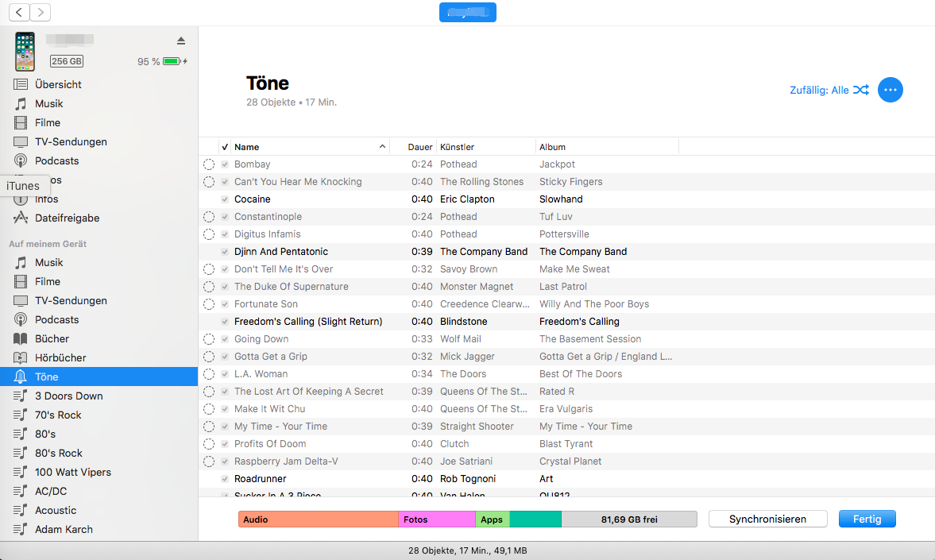Click the Podcasts icon under settings

[x=21, y=160]
